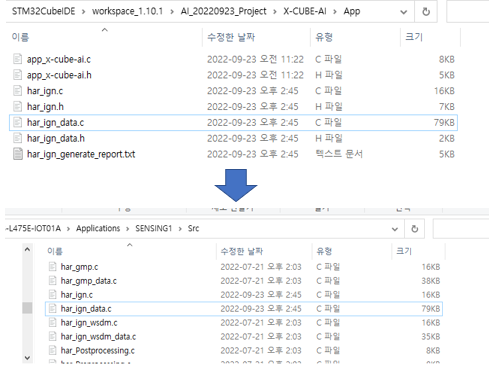Jump to AI_20220923_Project in the breadcrumb
489x371 pixels.
point(223,11)
